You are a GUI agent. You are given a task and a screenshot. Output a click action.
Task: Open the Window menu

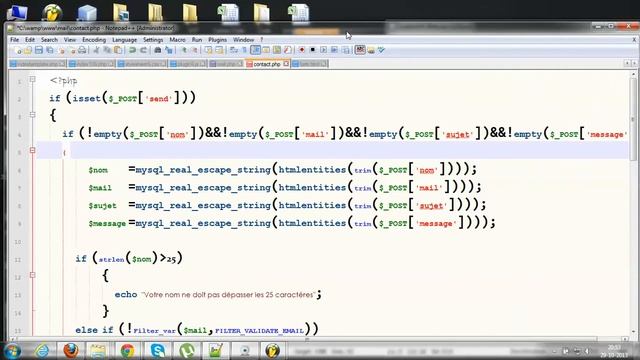coord(243,40)
